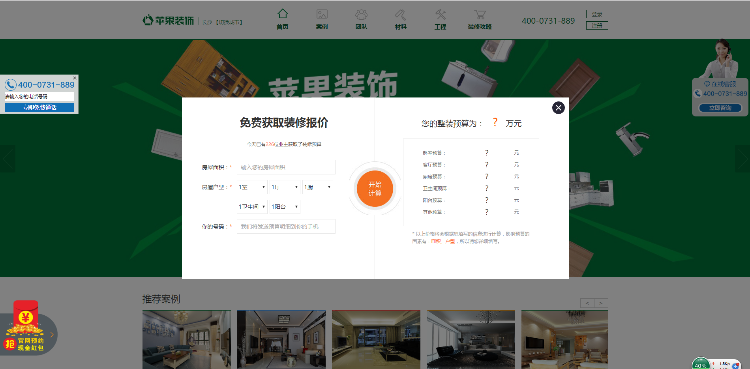750x369 pixels.
Task: Open the third recommended case thumbnail
Action: 376,339
